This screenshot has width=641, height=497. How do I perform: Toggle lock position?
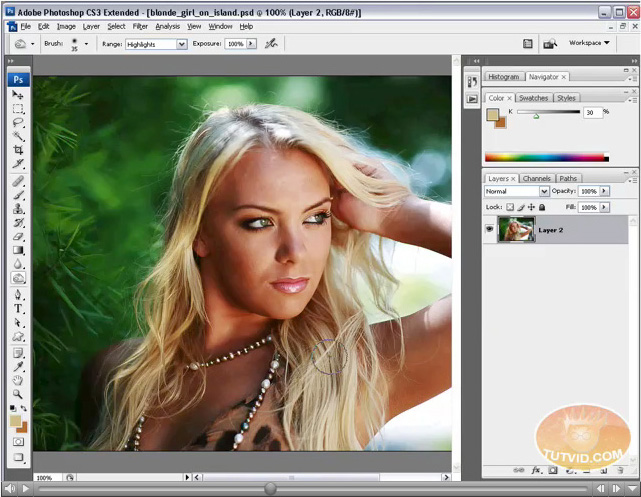click(531, 207)
